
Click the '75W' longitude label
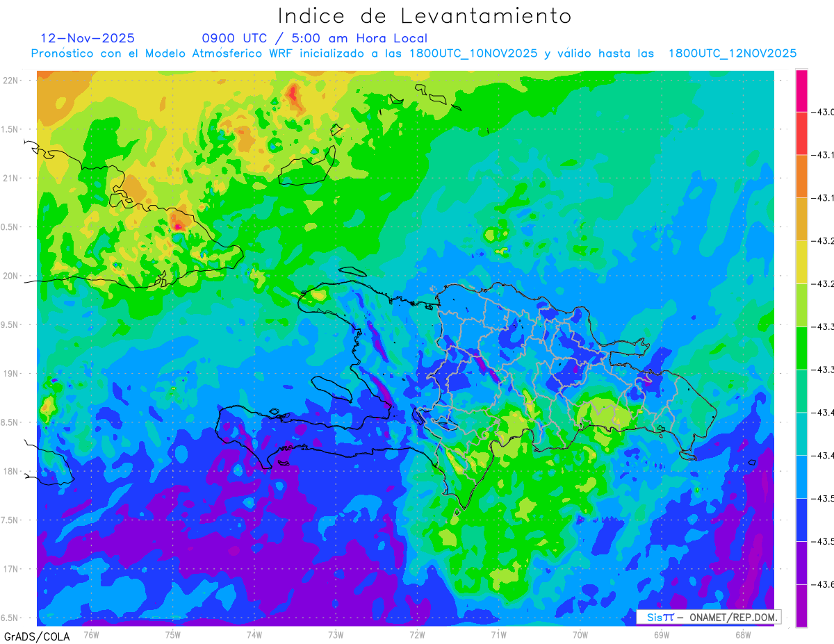point(173,634)
